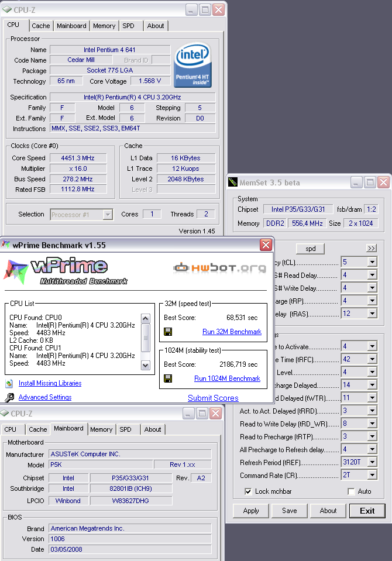Maximize the MemSet 3.5 beta window

click(x=370, y=183)
